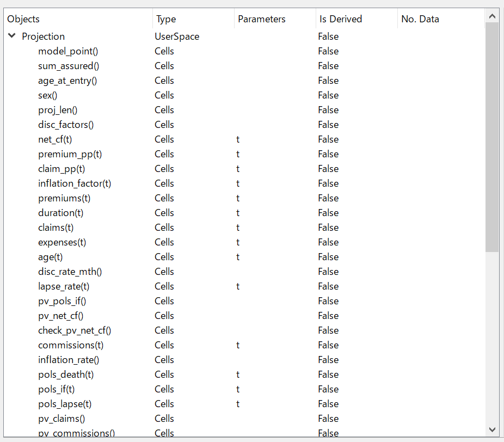Select the model_point() item
The width and height of the screenshot is (504, 442).
click(x=68, y=51)
